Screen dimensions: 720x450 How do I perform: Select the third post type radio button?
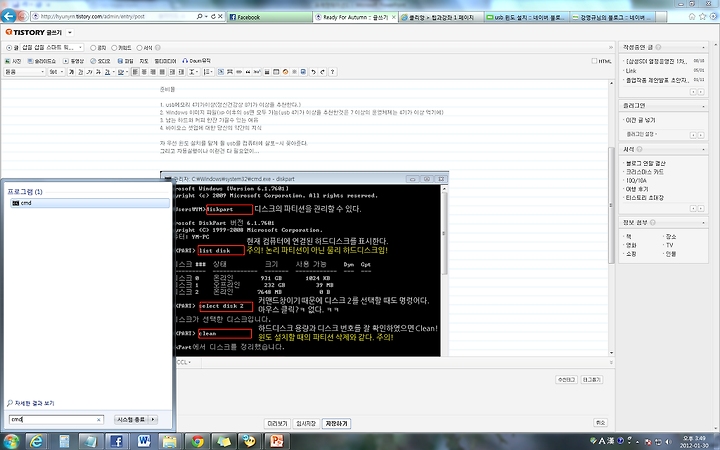click(114, 48)
